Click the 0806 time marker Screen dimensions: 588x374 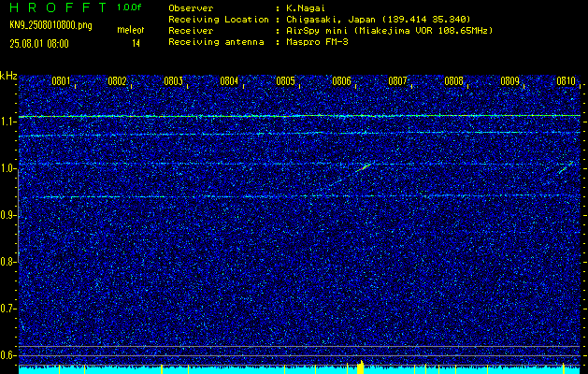pyautogui.click(x=341, y=81)
